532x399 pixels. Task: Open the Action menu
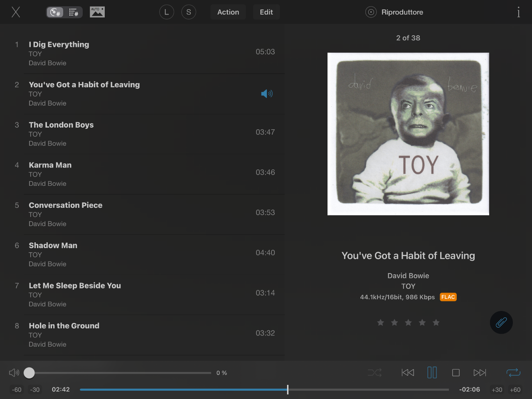coord(228,12)
